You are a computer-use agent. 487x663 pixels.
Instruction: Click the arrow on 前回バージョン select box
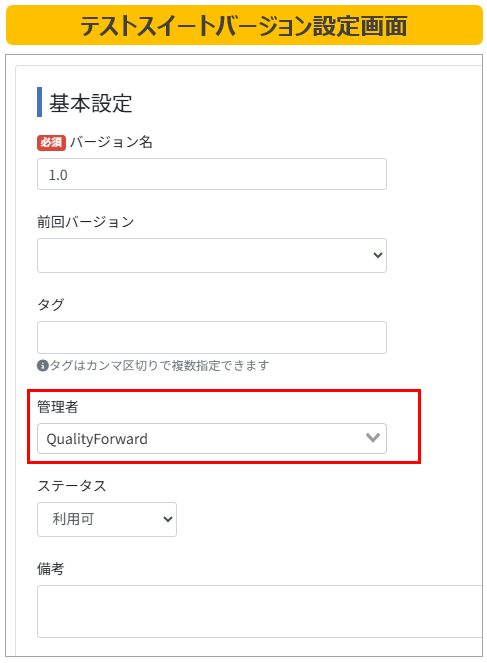(x=378, y=255)
